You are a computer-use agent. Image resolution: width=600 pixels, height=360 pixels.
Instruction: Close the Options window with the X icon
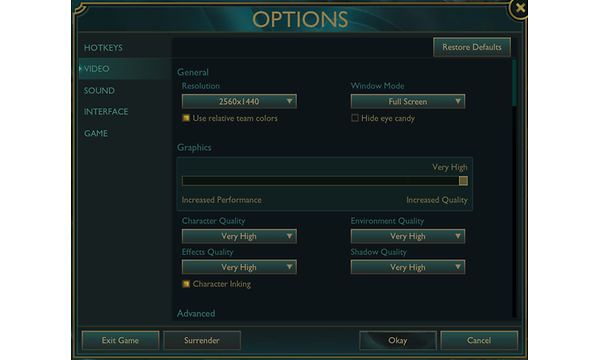[x=520, y=8]
